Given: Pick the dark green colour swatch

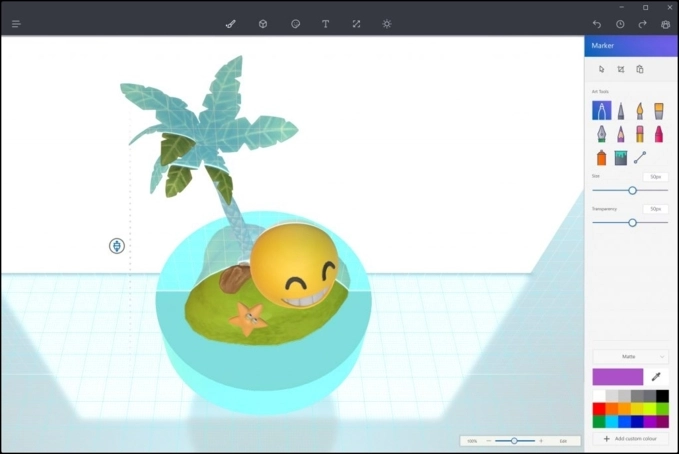Looking at the screenshot, I should pos(599,421).
